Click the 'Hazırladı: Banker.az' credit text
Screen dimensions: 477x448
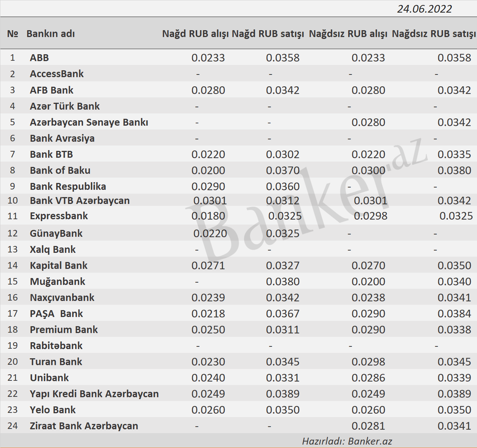tap(347, 441)
